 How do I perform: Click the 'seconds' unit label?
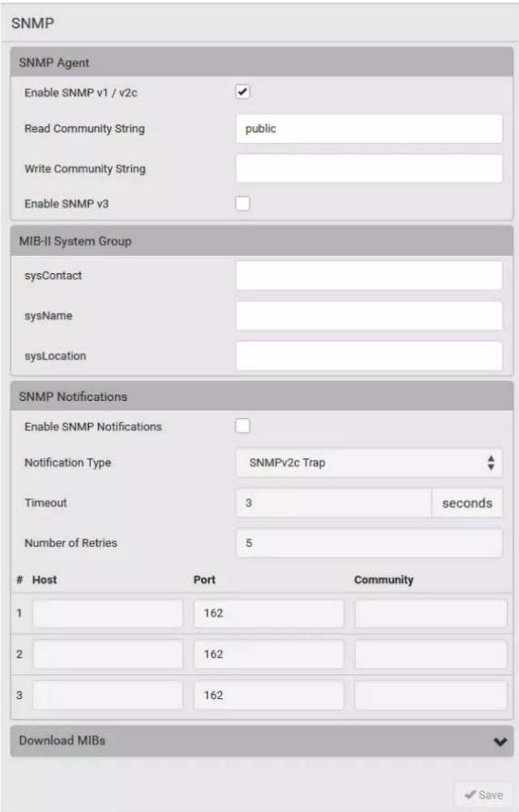pos(467,503)
